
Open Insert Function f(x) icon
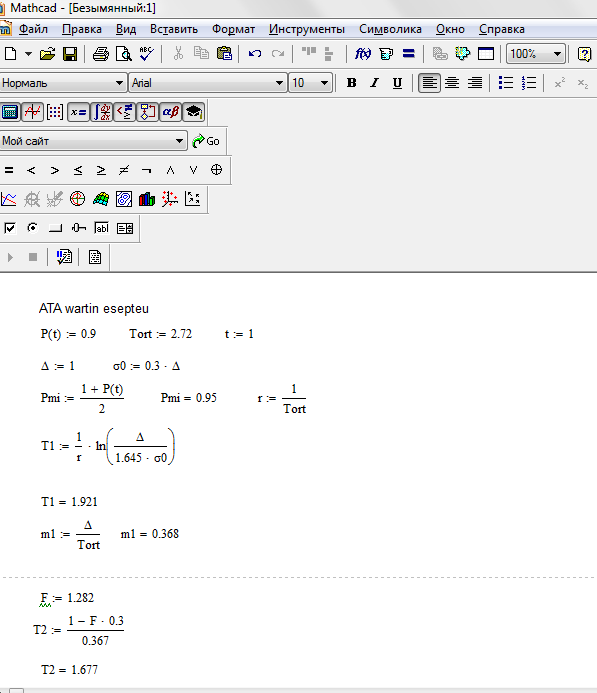363,54
